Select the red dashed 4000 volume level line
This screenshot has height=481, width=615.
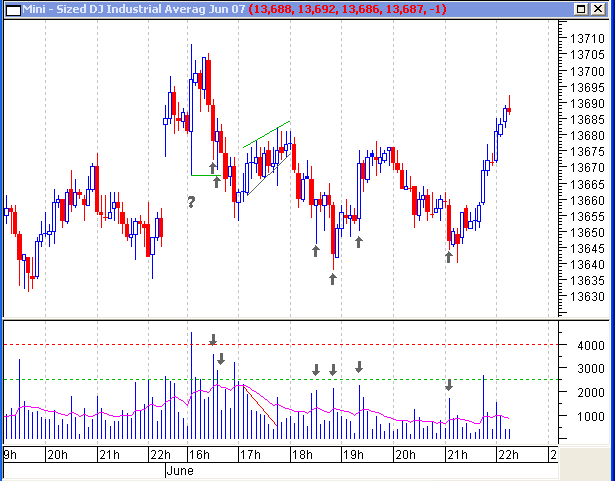[280, 344]
